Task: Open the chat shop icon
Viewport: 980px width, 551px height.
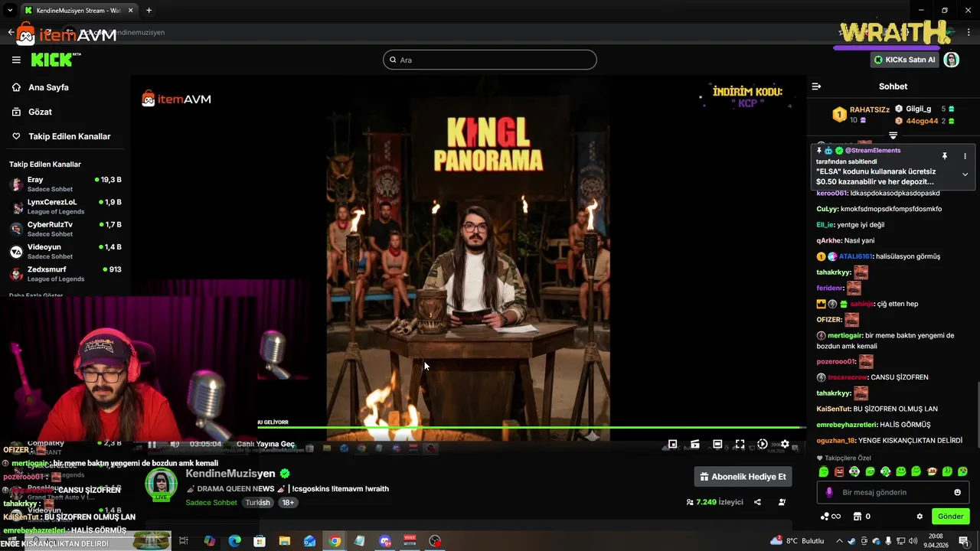Action: tap(857, 517)
